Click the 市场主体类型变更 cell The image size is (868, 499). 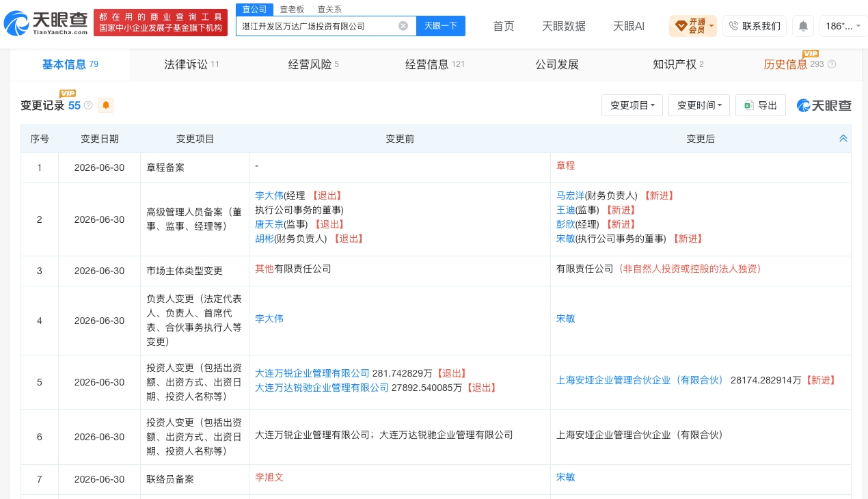[x=195, y=271]
